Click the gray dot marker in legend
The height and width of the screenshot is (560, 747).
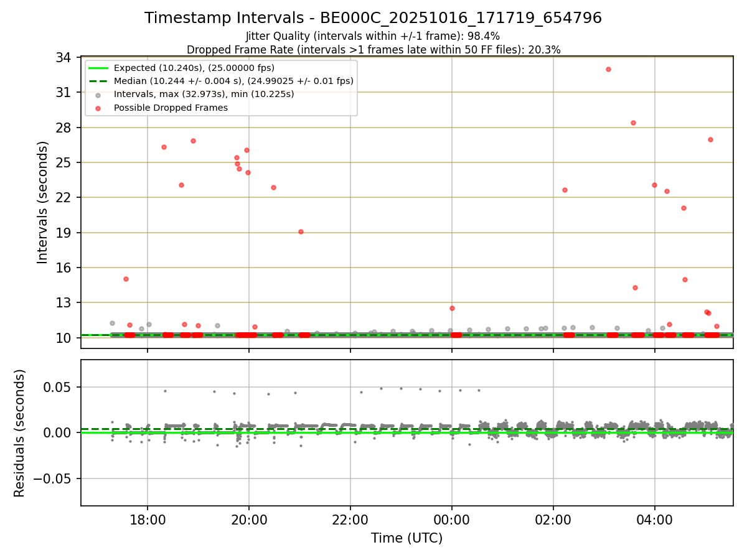[98, 95]
